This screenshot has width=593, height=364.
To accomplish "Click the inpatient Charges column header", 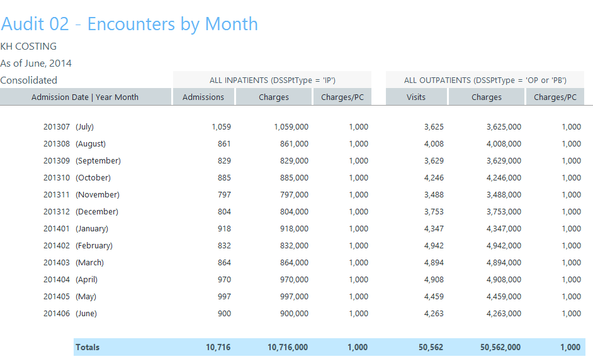I will (x=274, y=97).
